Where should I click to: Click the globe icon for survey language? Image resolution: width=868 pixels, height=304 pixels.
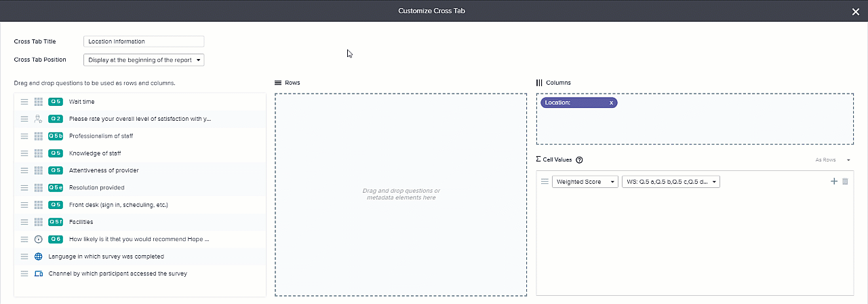[x=39, y=256]
